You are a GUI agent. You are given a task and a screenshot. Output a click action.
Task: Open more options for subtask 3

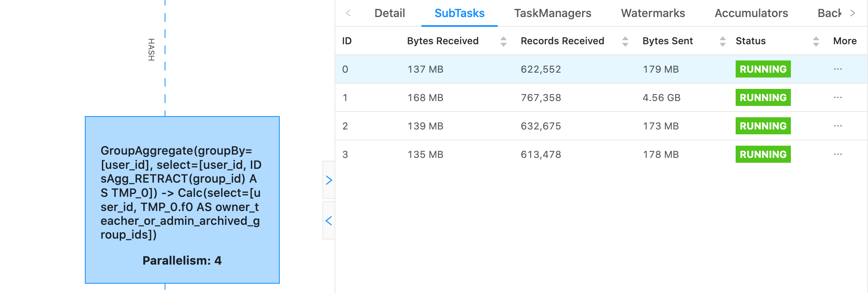838,155
